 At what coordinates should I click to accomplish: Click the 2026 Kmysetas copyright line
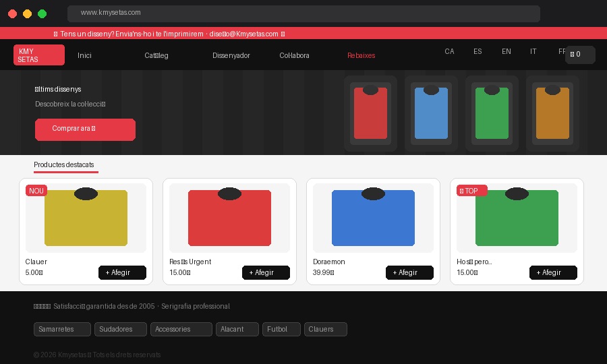pyautogui.click(x=97, y=355)
